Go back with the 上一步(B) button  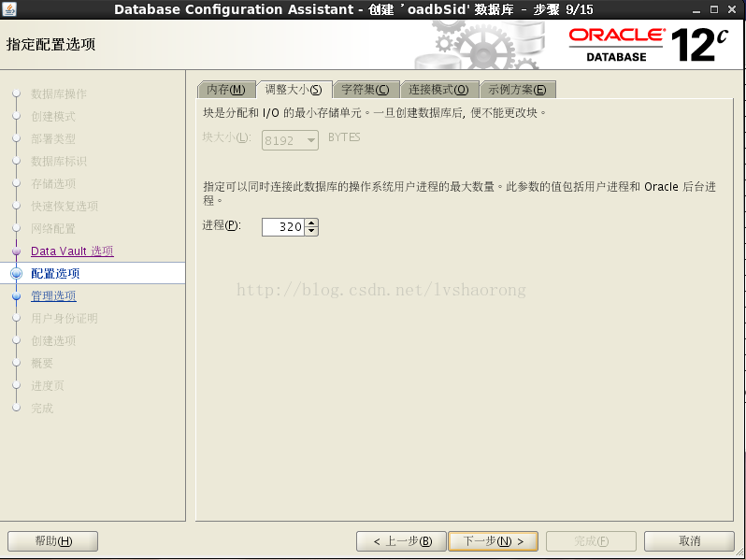pyautogui.click(x=401, y=541)
